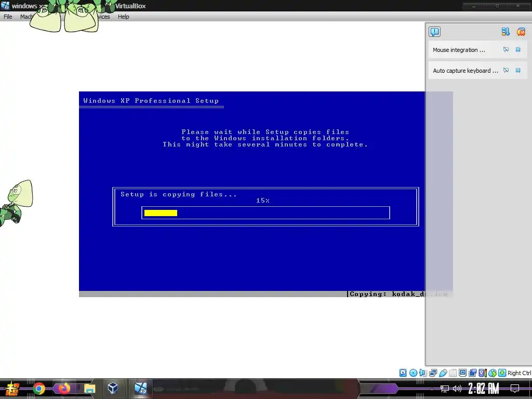
Task: Maximize the VirtualBox VM window
Action: [497, 6]
